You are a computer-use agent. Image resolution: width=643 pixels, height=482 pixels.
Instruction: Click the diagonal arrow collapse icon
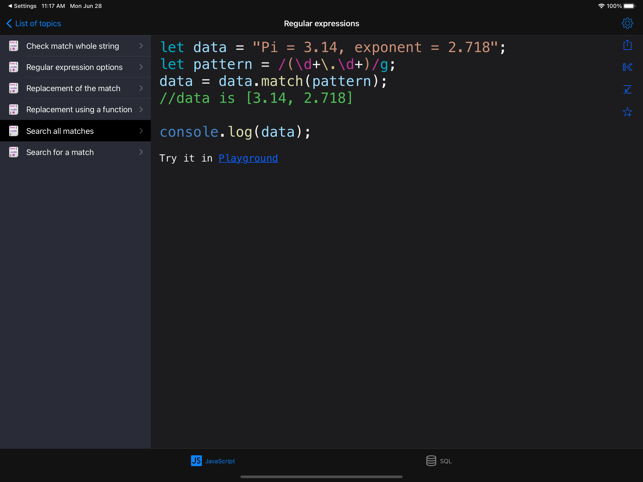(627, 90)
